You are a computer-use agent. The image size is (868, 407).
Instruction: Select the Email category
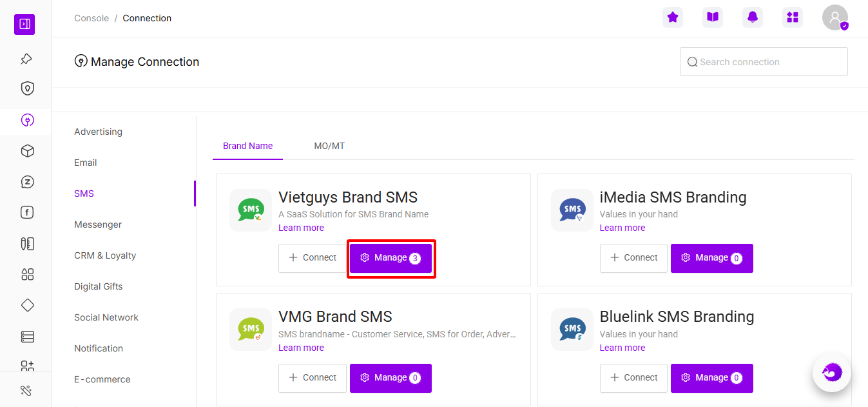[86, 163]
